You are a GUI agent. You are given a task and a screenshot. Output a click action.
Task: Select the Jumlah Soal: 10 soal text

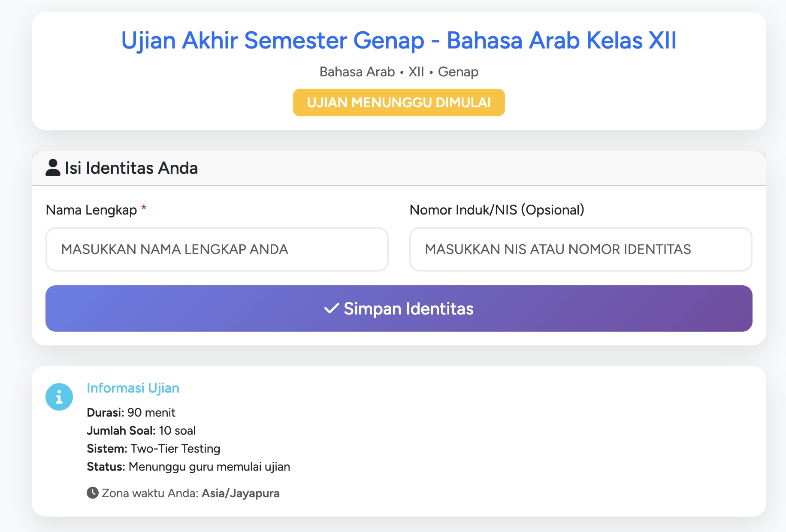(x=142, y=430)
